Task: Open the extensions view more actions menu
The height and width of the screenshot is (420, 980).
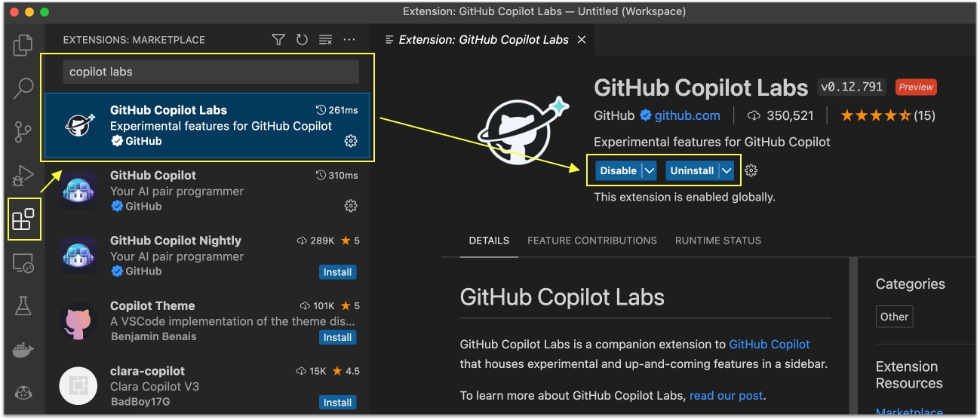Action: (349, 40)
